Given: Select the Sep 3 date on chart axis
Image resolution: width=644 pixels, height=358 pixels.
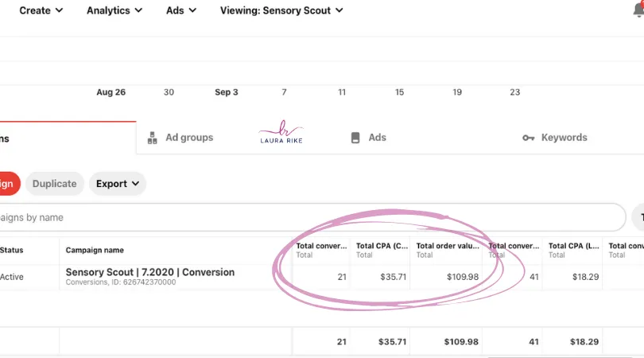Looking at the screenshot, I should coord(227,92).
